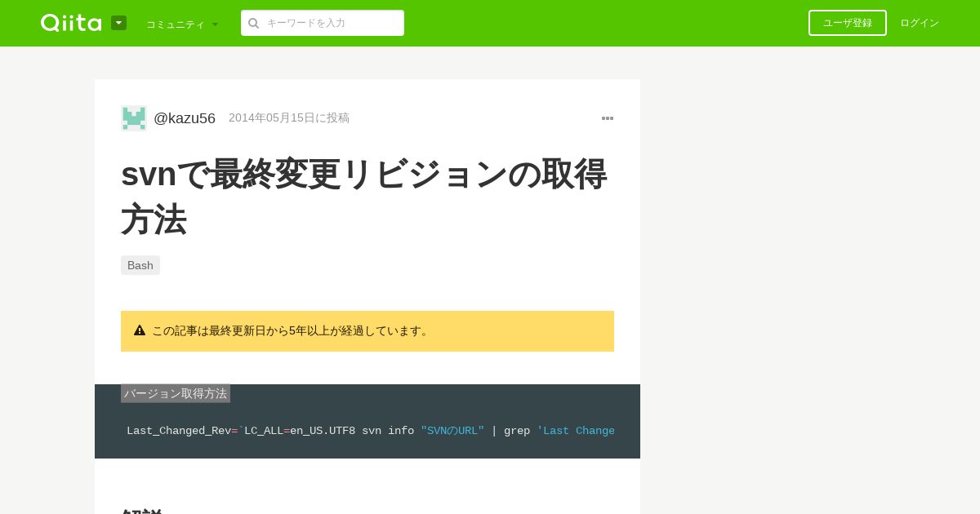Click the Bash tag
The width and height of the screenshot is (980, 514).
(x=140, y=265)
